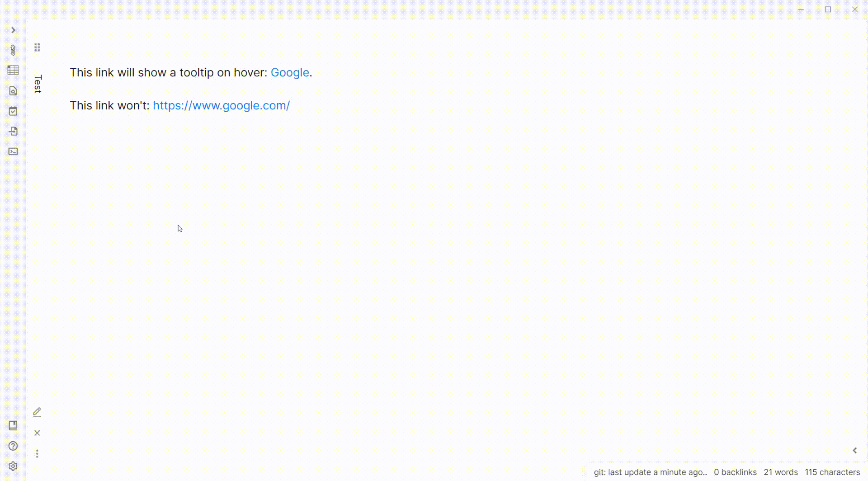Viewport: 868px width, 481px height.
Task: Follow the Google hyperlink
Action: [x=289, y=72]
